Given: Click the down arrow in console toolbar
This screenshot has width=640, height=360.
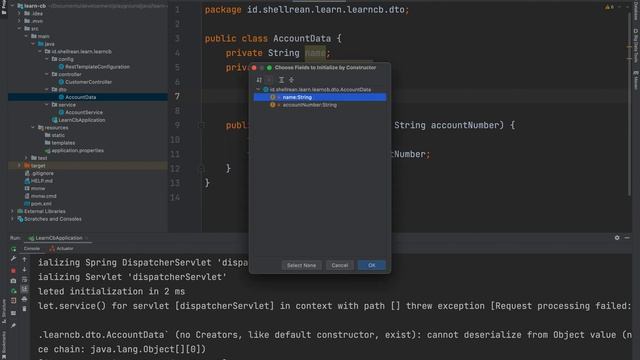Looking at the screenshot, I should coord(24,270).
